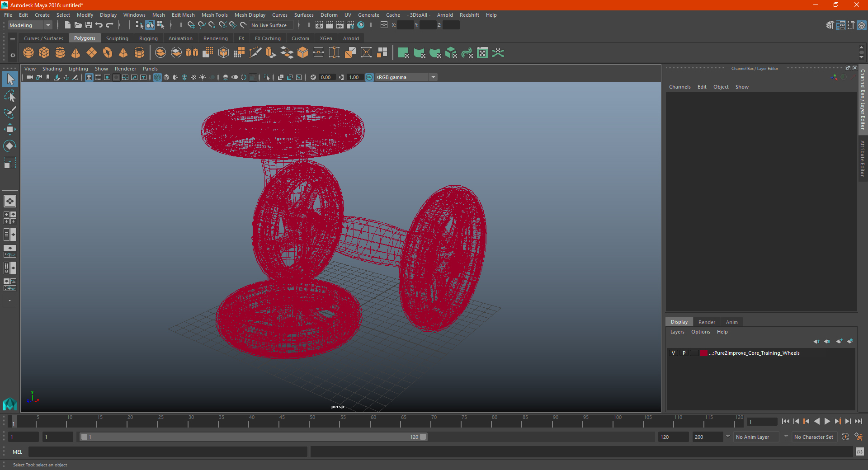Toggle visibility V of Pure2Improve layer
The image size is (868, 470).
pyautogui.click(x=673, y=353)
